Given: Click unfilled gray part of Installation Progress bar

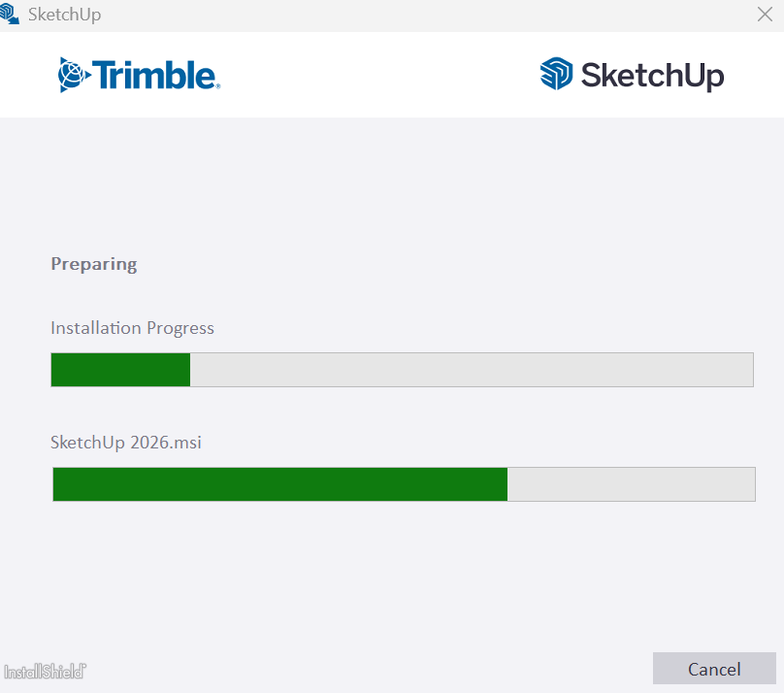Looking at the screenshot, I should (471, 370).
